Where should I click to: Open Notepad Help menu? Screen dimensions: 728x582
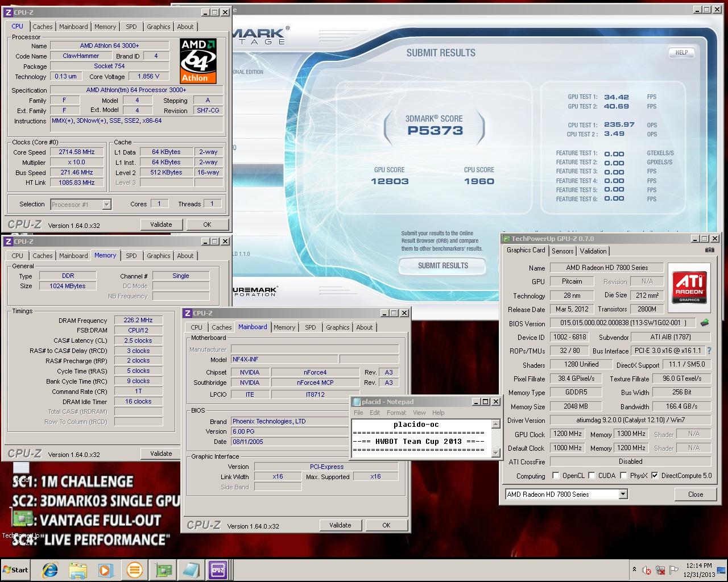438,413
